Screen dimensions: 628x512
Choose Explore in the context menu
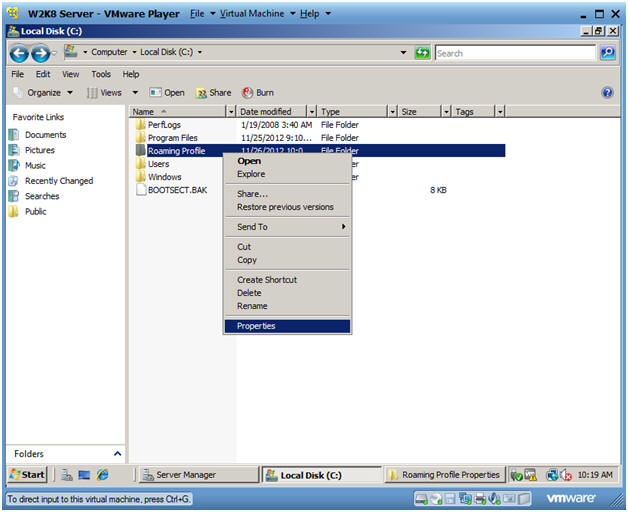click(x=288, y=174)
